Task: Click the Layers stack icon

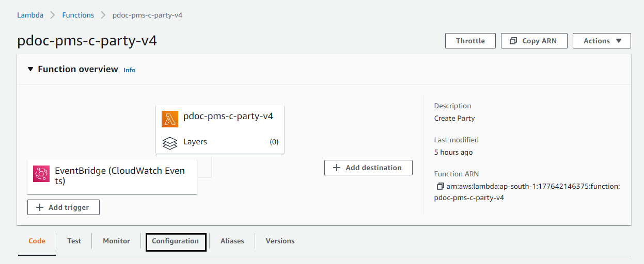Action: pos(170,143)
